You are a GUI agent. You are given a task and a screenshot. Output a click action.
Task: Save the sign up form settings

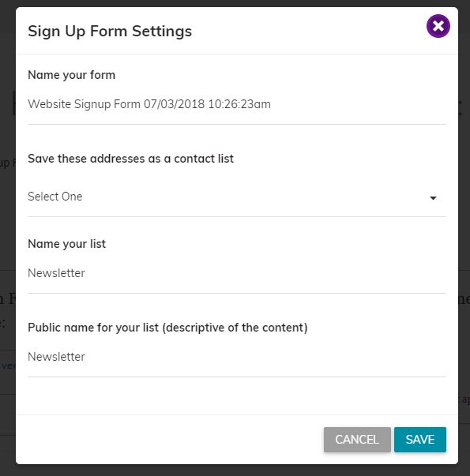pos(420,439)
